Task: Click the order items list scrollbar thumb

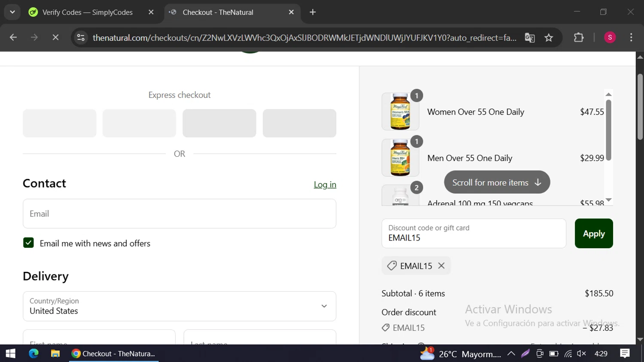Action: (x=608, y=130)
